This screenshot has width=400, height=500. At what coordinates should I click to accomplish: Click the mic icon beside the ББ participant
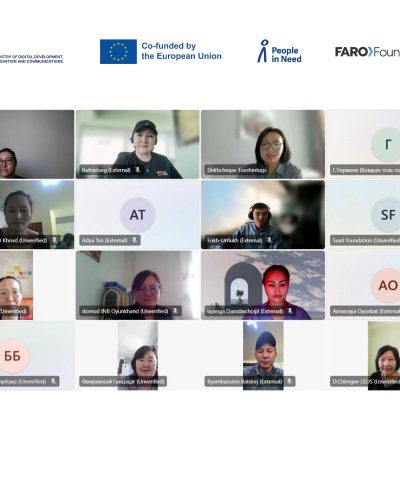tap(53, 381)
